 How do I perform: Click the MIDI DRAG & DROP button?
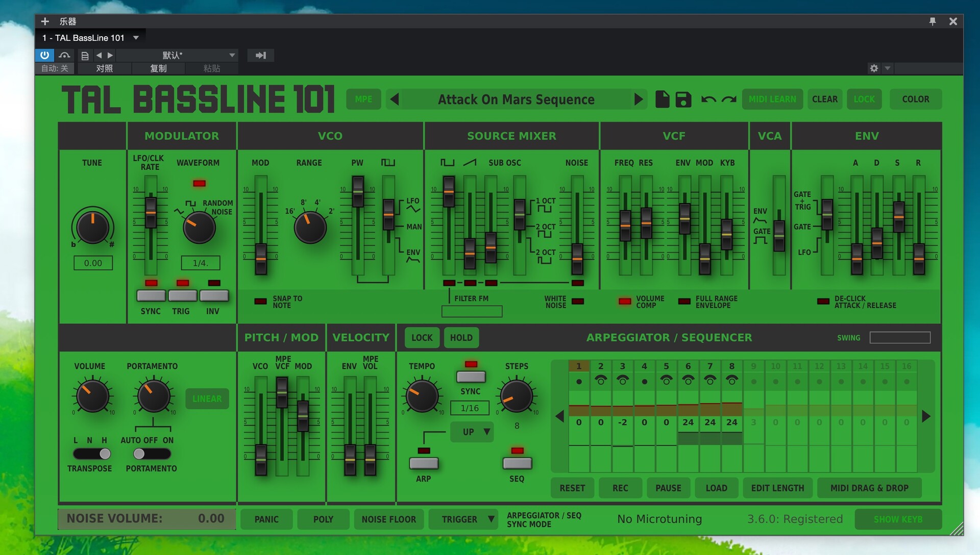tap(869, 488)
